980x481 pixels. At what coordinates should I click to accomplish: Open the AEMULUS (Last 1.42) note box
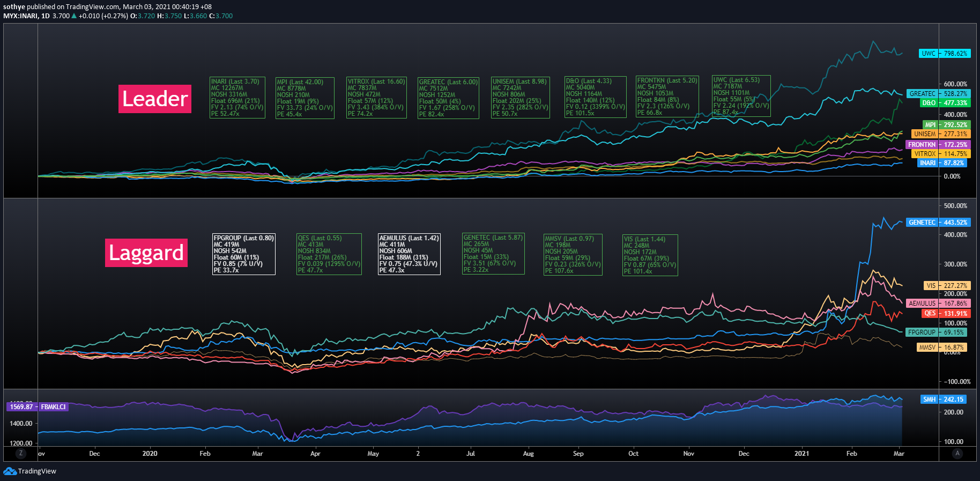pos(409,254)
